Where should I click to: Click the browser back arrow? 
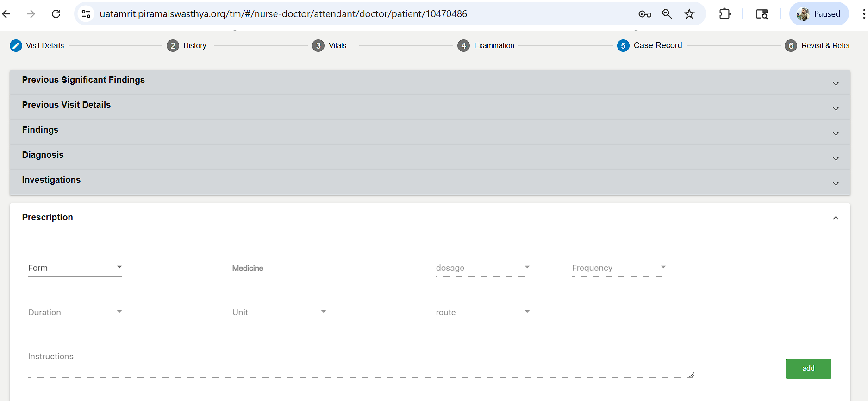[6, 14]
